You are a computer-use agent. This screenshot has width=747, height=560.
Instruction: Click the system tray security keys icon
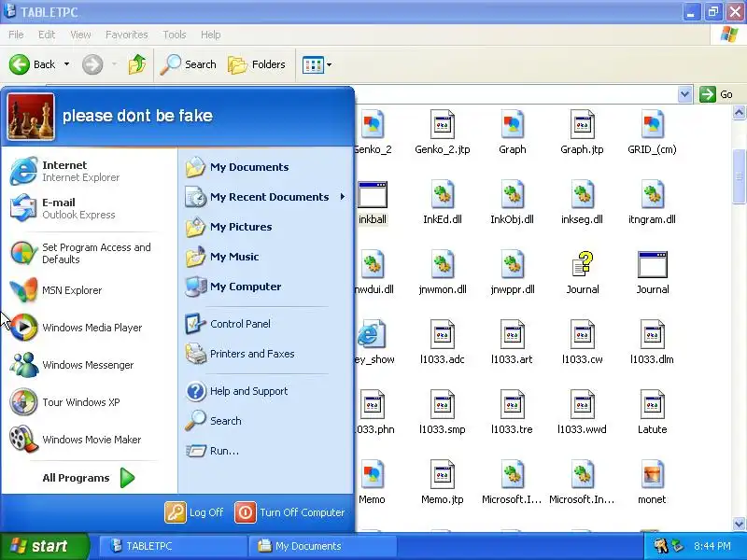(x=661, y=545)
